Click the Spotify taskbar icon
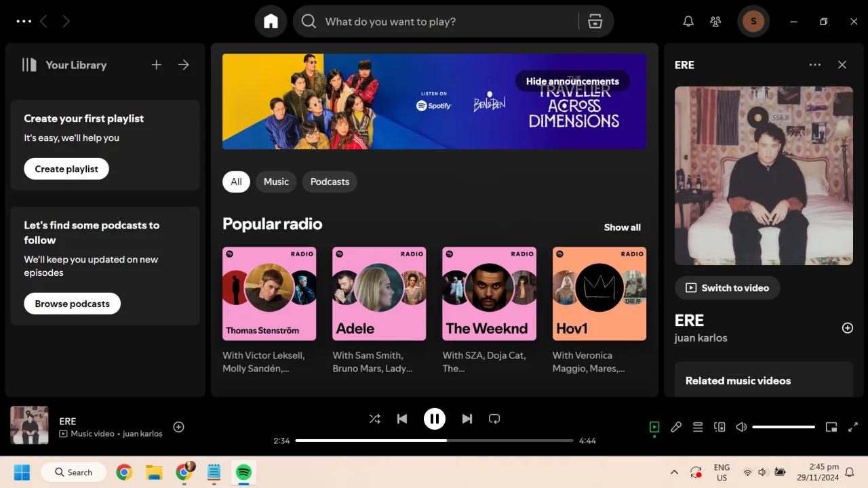 tap(243, 472)
